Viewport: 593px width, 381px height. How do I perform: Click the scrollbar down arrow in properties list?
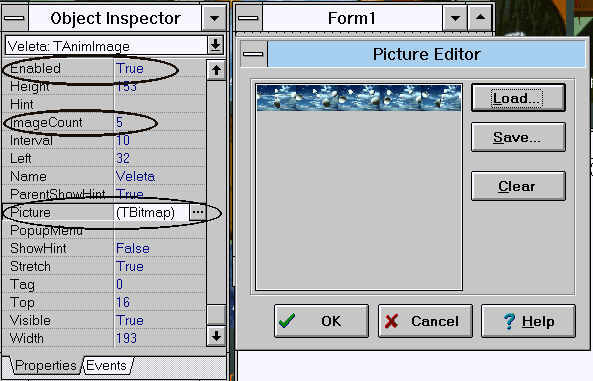216,336
